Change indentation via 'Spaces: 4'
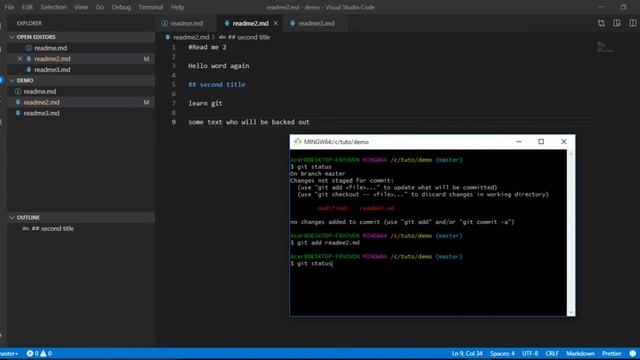640x360 pixels. [x=502, y=353]
